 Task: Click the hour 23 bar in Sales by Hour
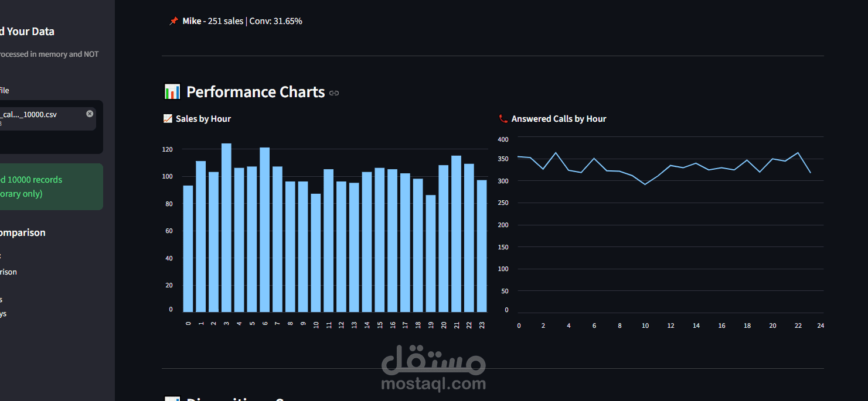482,246
